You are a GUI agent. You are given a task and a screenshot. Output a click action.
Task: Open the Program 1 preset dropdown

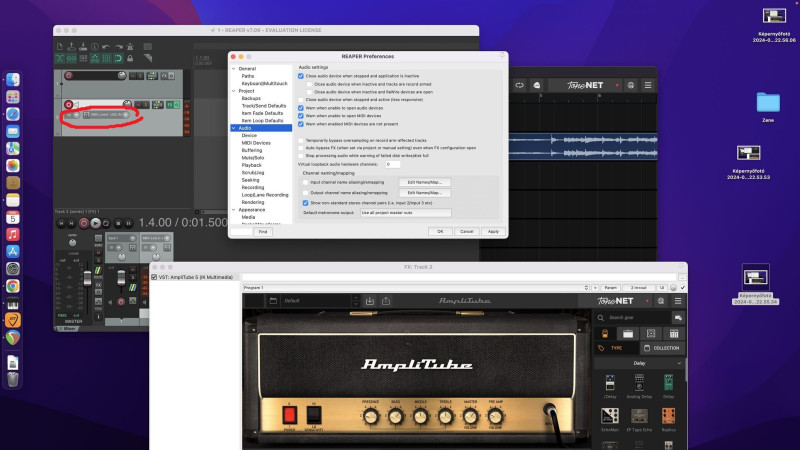[x=416, y=288]
